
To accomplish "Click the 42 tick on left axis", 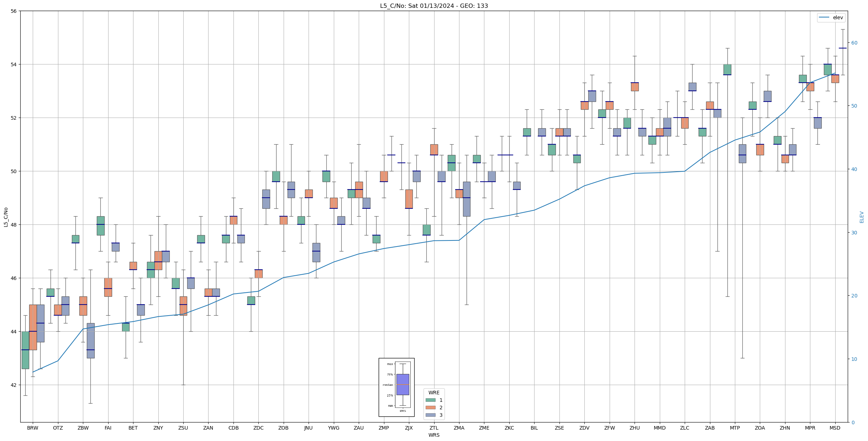I will click(x=14, y=385).
